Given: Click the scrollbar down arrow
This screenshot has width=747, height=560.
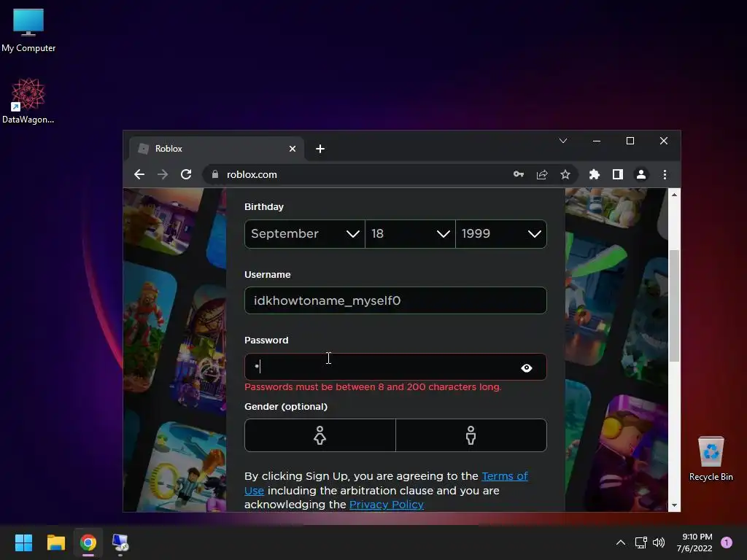Looking at the screenshot, I should pyautogui.click(x=674, y=505).
